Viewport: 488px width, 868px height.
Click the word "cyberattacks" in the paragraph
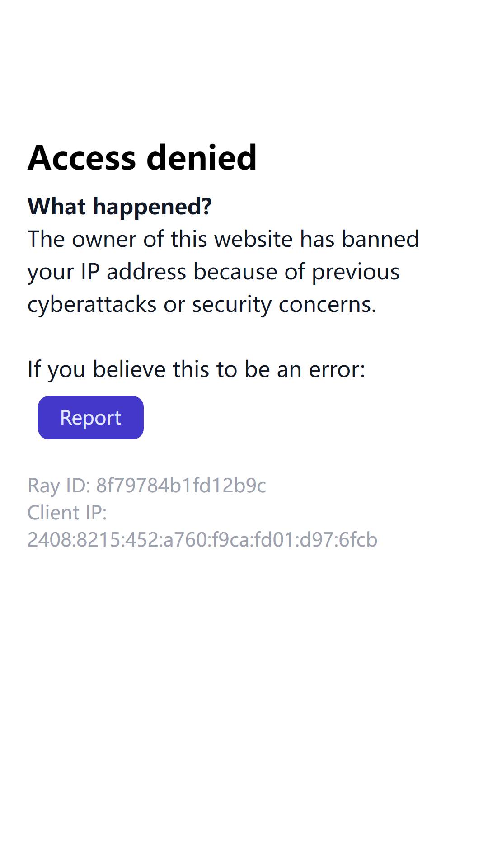[92, 305]
